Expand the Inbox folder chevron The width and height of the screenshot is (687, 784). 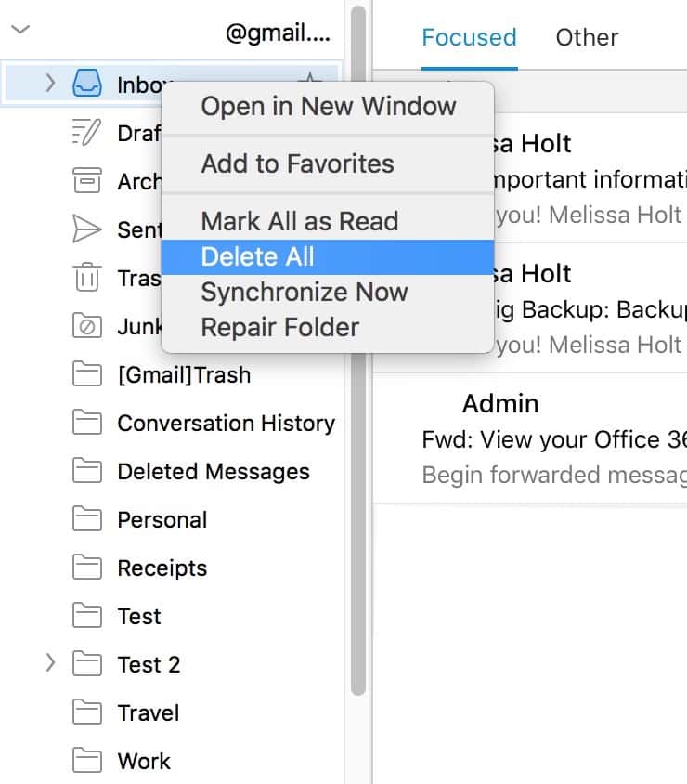click(x=50, y=85)
